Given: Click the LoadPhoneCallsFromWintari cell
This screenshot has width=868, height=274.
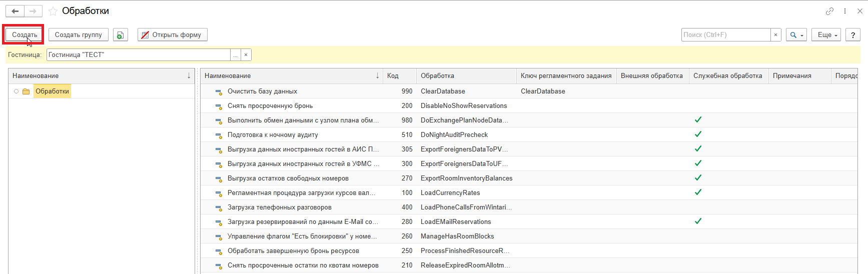Looking at the screenshot, I should [466, 207].
